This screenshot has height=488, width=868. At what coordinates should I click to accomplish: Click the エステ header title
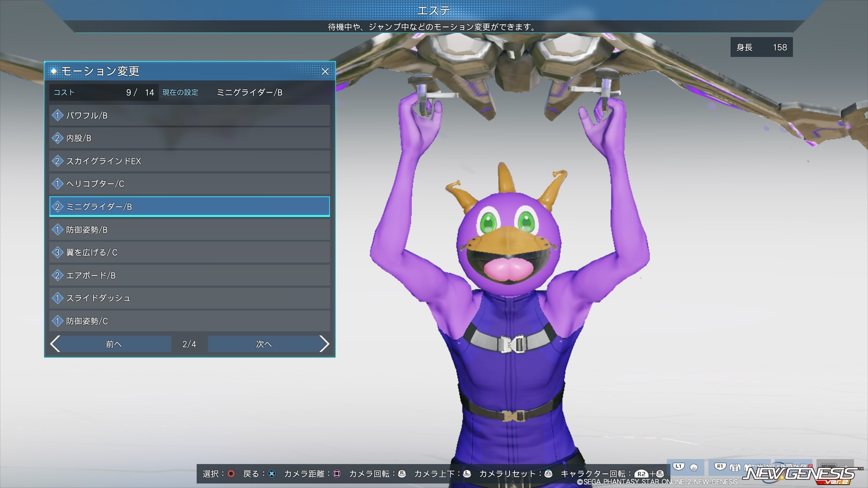click(434, 10)
